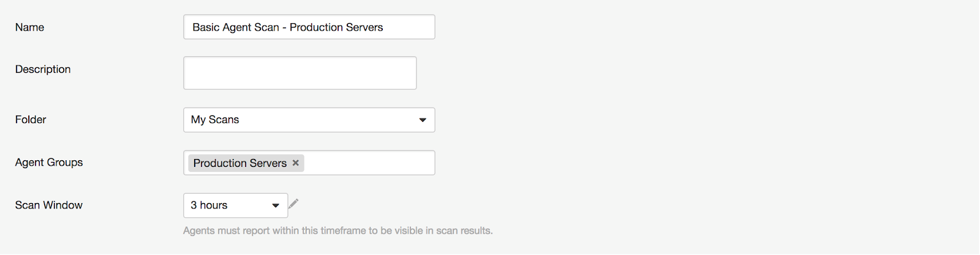Click the Description field label
The height and width of the screenshot is (255, 980).
point(43,70)
